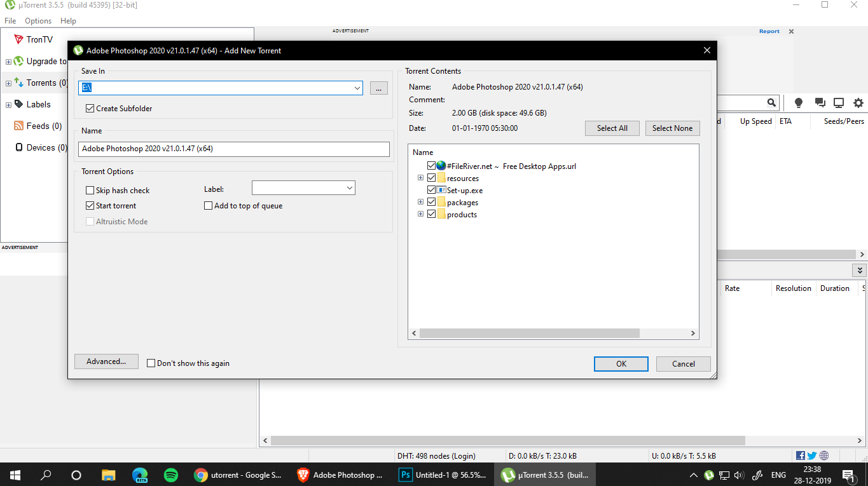Viewport: 868px width, 486px height.
Task: Expand the Torrents sidebar node
Action: point(8,83)
